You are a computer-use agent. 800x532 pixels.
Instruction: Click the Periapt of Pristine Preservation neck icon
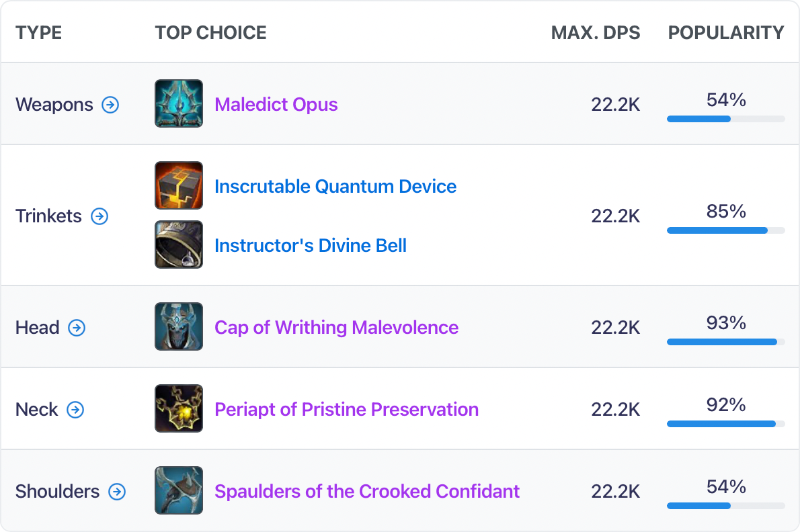178,409
